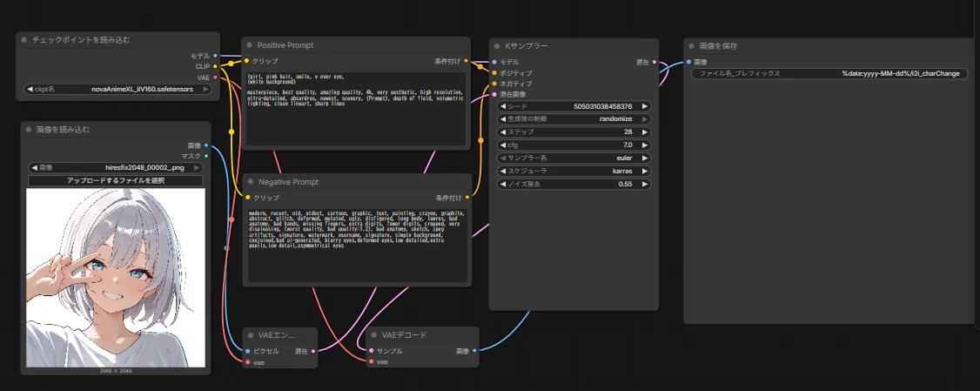This screenshot has height=391, width=980.
Task: Increase cfg value with right arrow
Action: tap(645, 145)
